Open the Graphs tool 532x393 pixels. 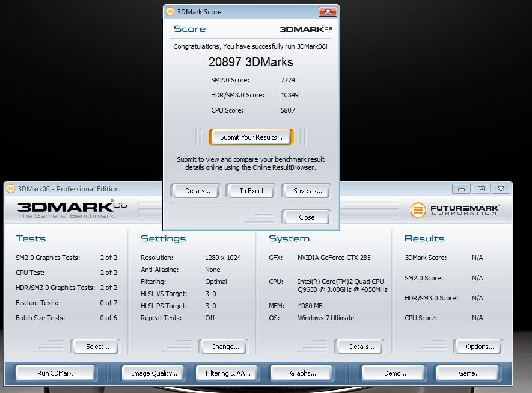[x=302, y=373]
